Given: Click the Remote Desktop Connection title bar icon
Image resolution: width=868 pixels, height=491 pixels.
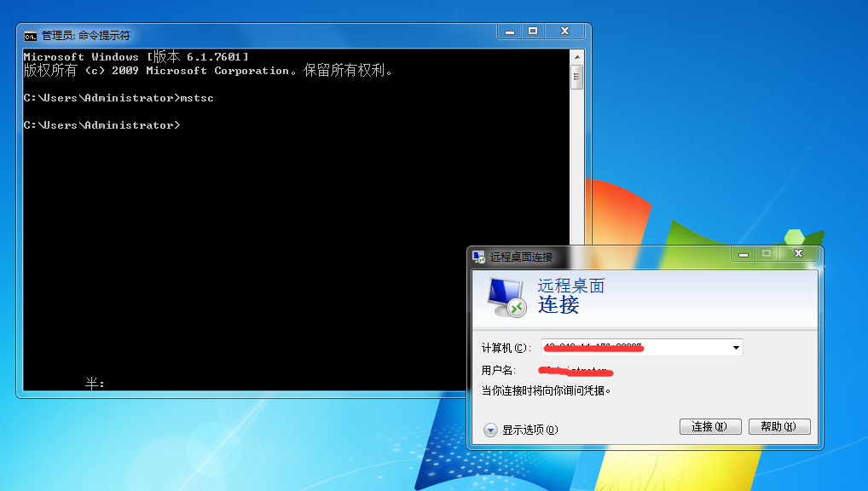Looking at the screenshot, I should click(x=479, y=257).
